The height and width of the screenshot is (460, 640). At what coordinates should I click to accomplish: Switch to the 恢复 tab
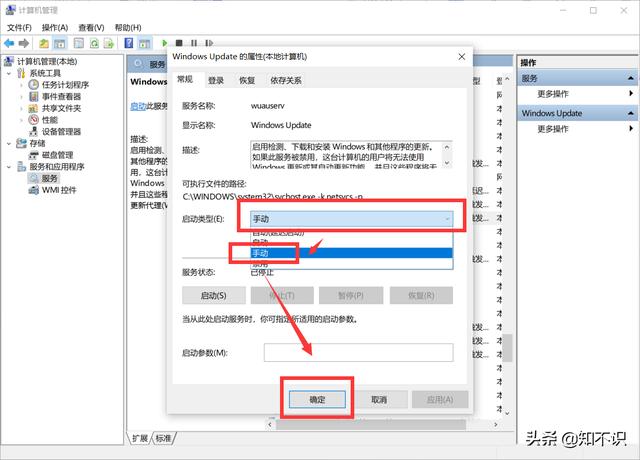tap(247, 80)
